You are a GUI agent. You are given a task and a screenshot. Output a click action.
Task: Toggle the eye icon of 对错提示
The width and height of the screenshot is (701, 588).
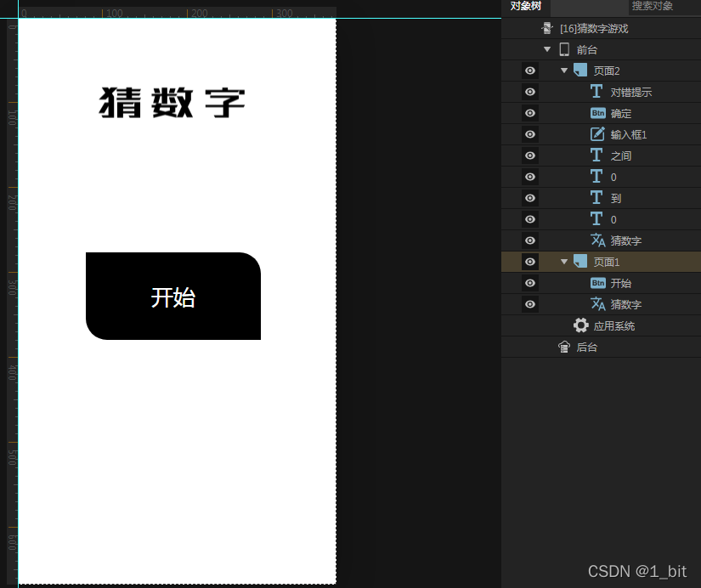tap(529, 92)
